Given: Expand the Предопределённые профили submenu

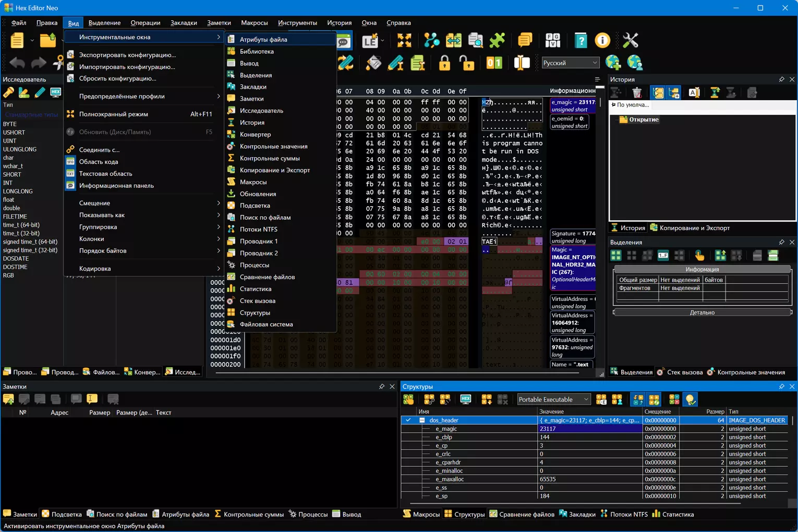Looking at the screenshot, I should (x=144, y=96).
